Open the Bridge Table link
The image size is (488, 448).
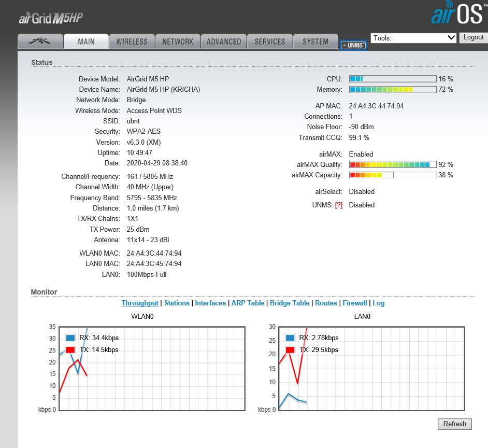click(290, 303)
